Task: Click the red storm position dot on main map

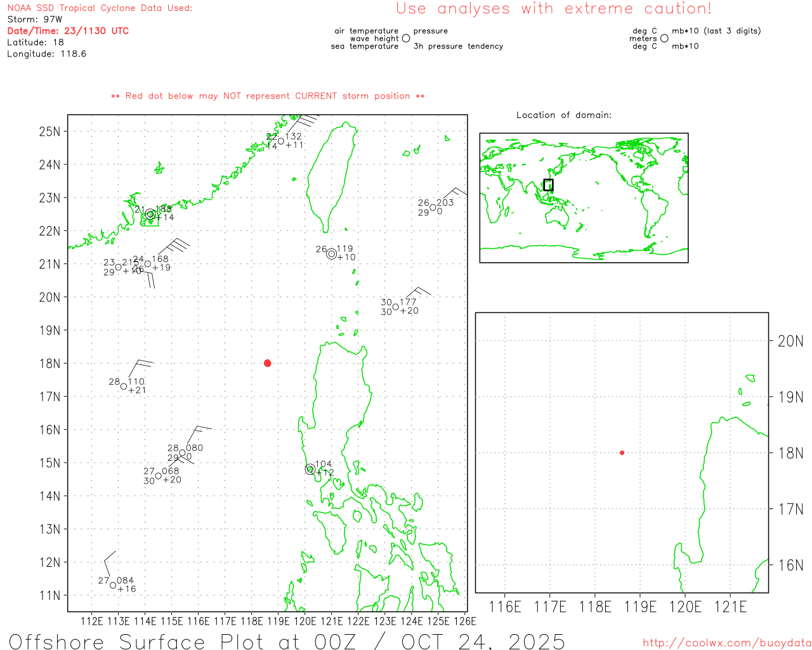Action: tap(267, 363)
